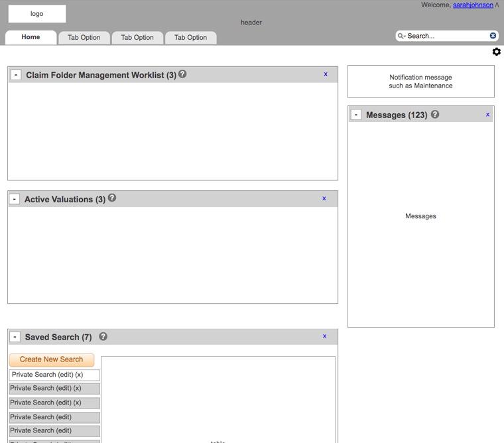
Task: Collapse the Saved Search panel
Action: coord(15,337)
